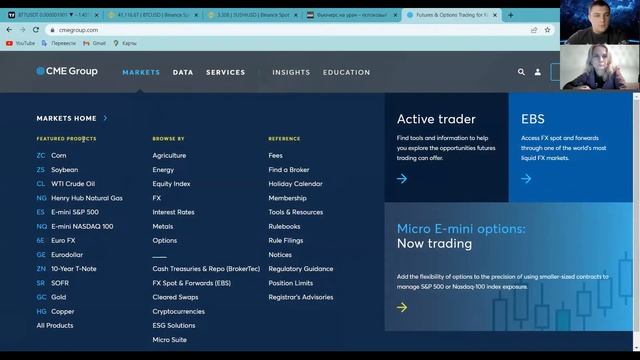Open the EDUCATION menu
This screenshot has width=640, height=360.
click(x=347, y=72)
